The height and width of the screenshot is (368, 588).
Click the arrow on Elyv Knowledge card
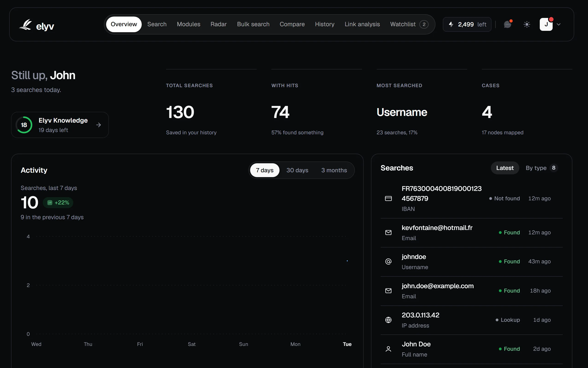[x=98, y=125]
